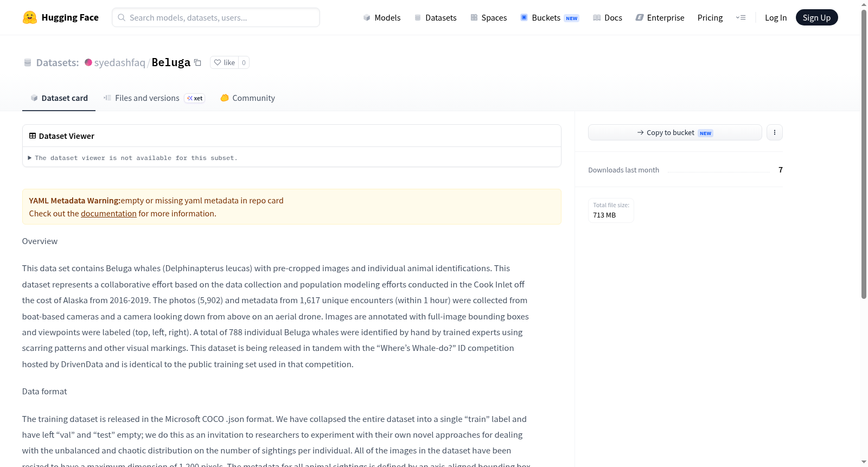Switch to the Community tab
Viewport: 868px width, 467px height.
pos(247,98)
